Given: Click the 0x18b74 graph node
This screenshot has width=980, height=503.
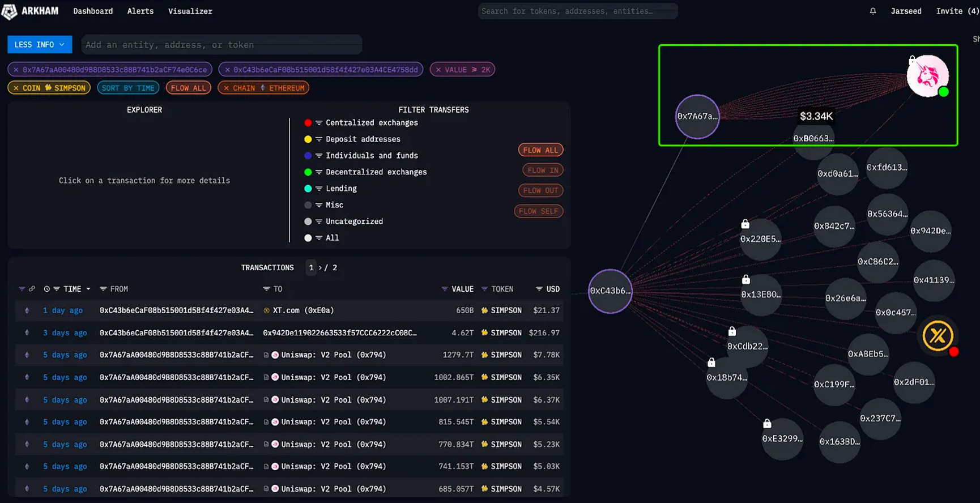Looking at the screenshot, I should 727,377.
